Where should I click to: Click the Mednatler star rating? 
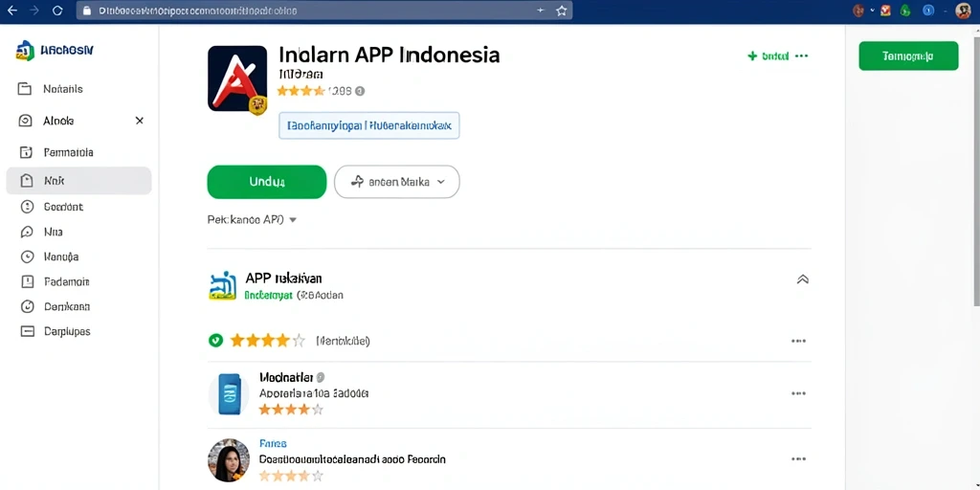click(291, 410)
